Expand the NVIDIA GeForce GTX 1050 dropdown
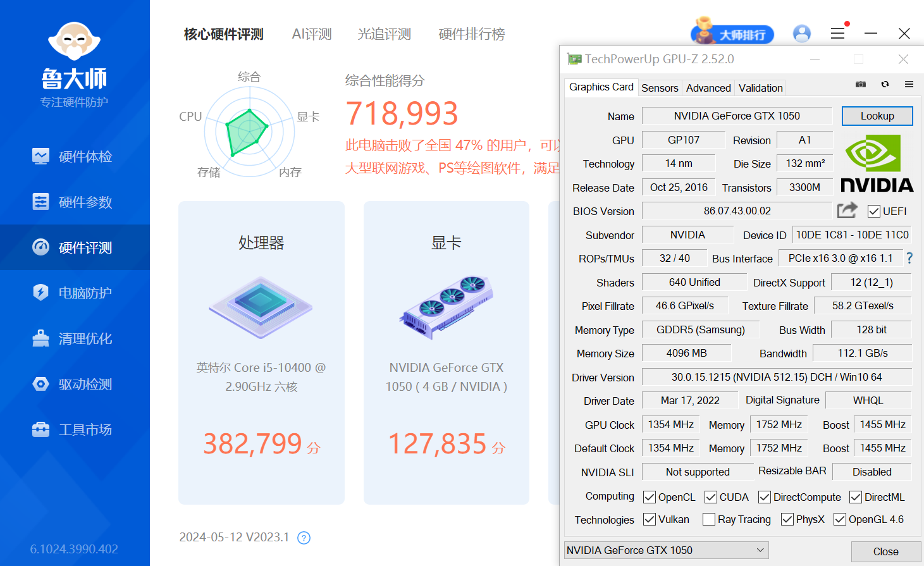Viewport: 924px width, 566px height. (x=667, y=550)
